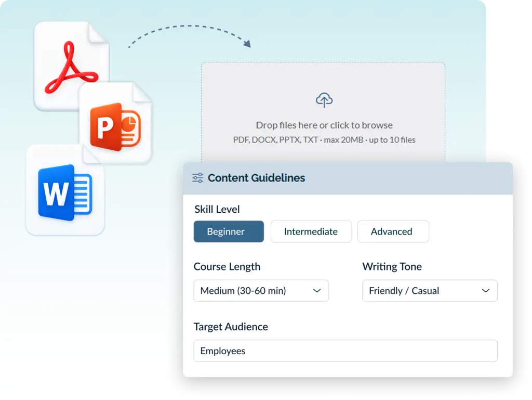Click the Content Guidelines heading

pos(256,178)
